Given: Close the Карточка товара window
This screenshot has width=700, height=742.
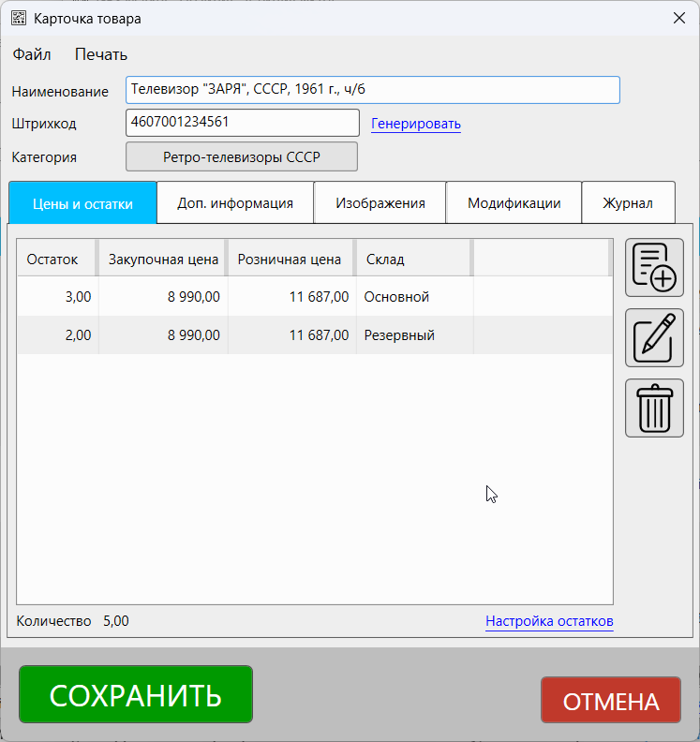Looking at the screenshot, I should (678, 18).
